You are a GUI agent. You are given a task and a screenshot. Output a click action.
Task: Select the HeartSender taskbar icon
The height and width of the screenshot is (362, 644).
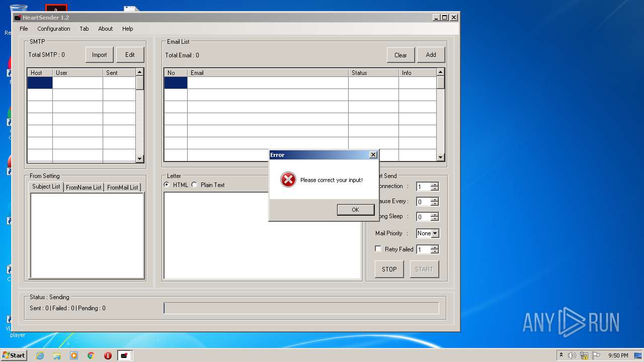click(x=124, y=355)
